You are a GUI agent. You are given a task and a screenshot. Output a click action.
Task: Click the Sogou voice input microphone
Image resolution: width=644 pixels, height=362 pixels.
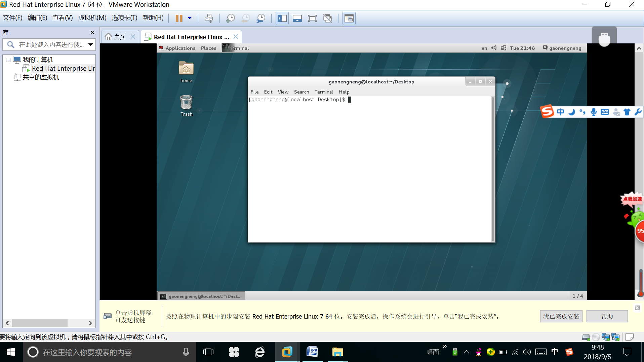(x=594, y=112)
